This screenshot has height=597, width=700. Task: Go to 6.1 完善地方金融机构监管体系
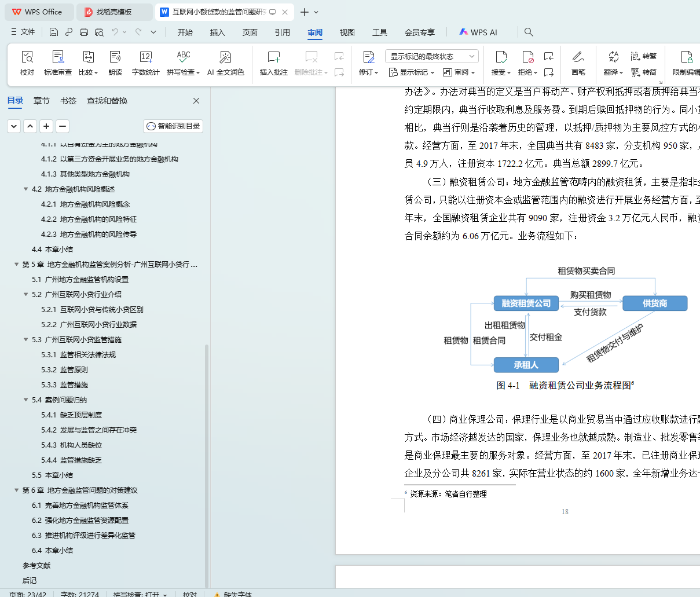click(80, 506)
